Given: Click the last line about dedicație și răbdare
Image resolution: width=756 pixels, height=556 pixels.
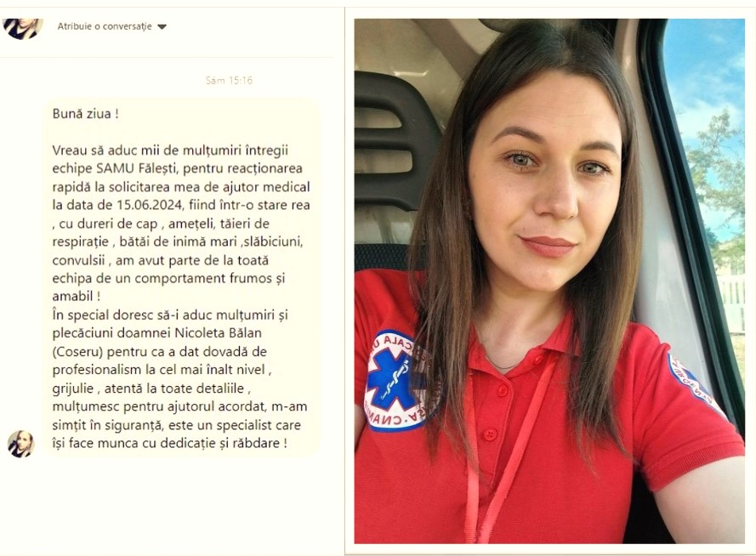Looking at the screenshot, I should [x=170, y=443].
